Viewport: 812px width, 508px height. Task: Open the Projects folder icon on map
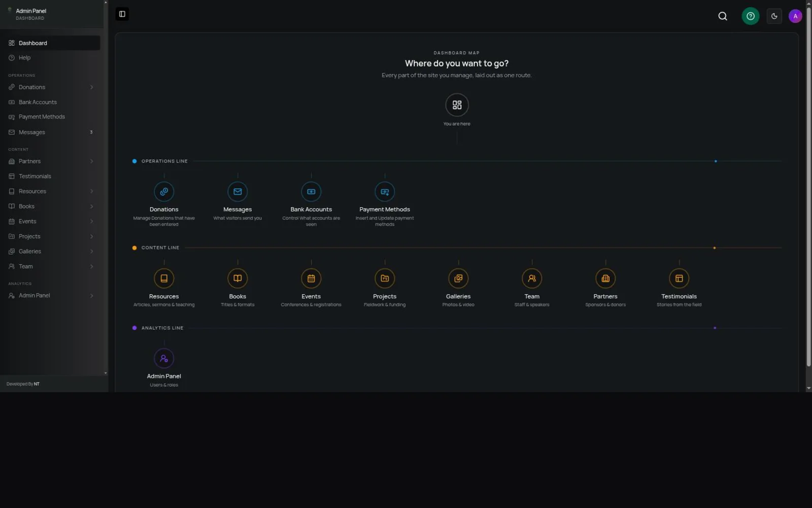(x=385, y=278)
